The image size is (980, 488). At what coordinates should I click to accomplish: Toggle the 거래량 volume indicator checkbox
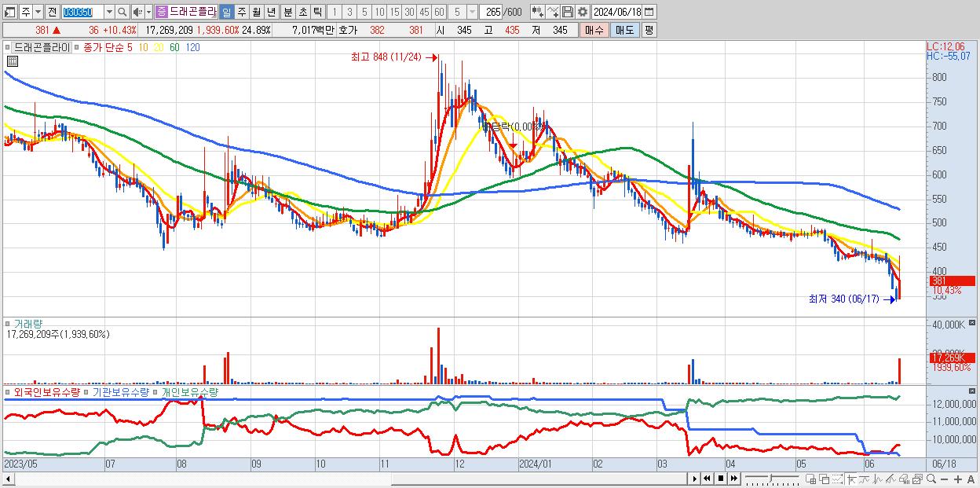(x=9, y=324)
